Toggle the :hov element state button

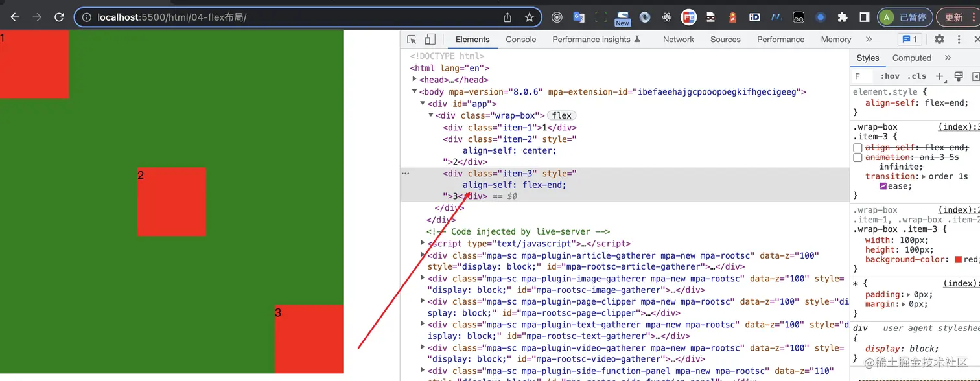click(x=890, y=76)
